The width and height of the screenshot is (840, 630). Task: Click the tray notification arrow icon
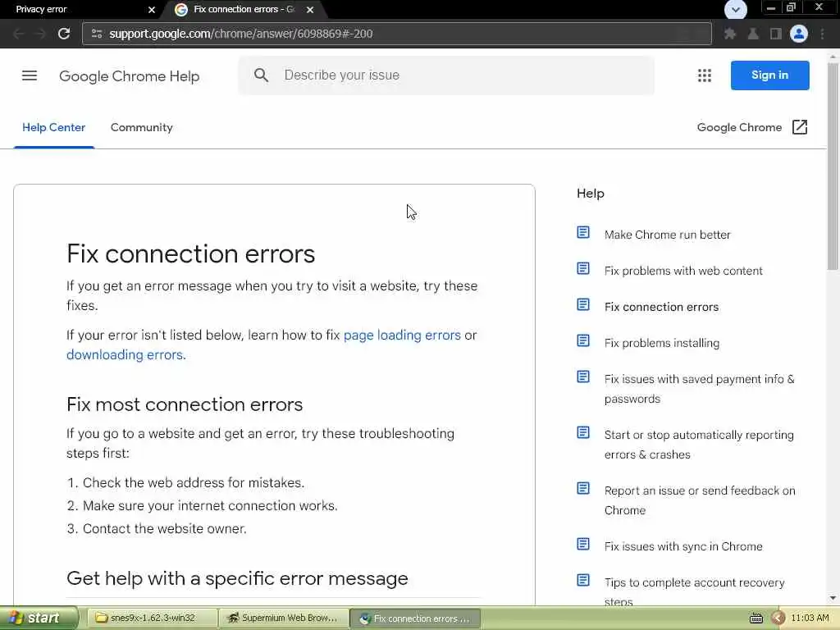click(778, 619)
